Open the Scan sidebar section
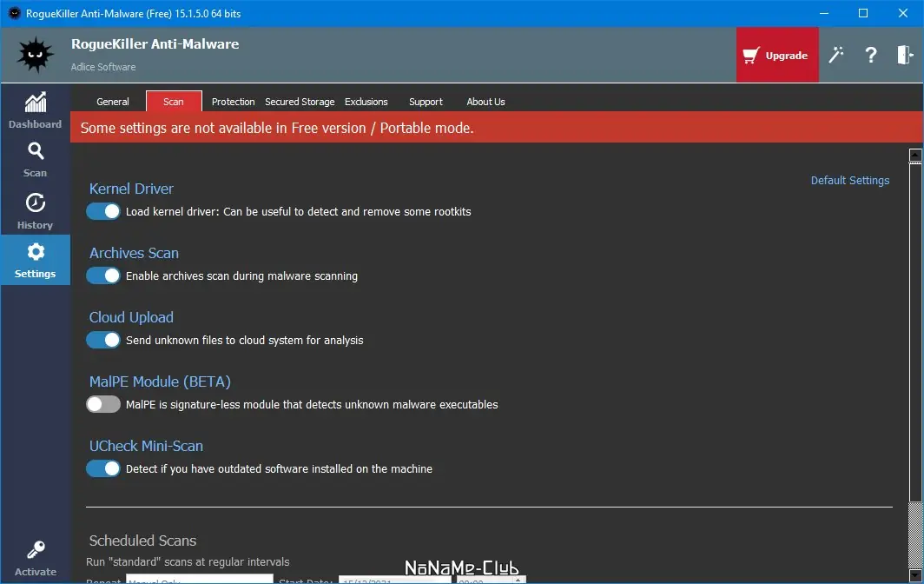 pos(35,159)
